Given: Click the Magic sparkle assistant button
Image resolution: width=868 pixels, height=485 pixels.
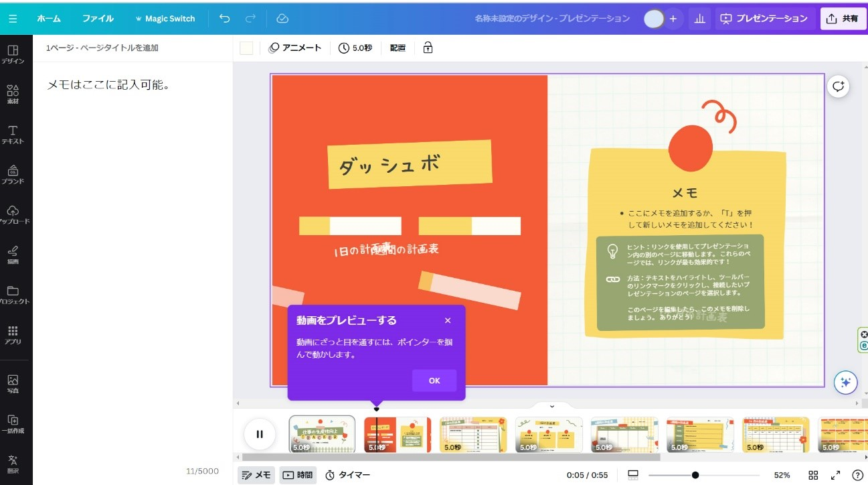Looking at the screenshot, I should point(845,382).
